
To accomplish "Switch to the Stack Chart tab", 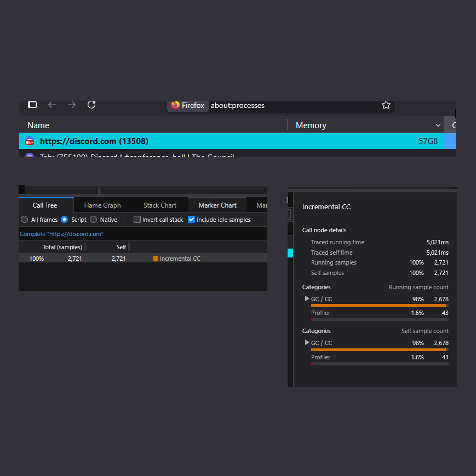I will [160, 205].
